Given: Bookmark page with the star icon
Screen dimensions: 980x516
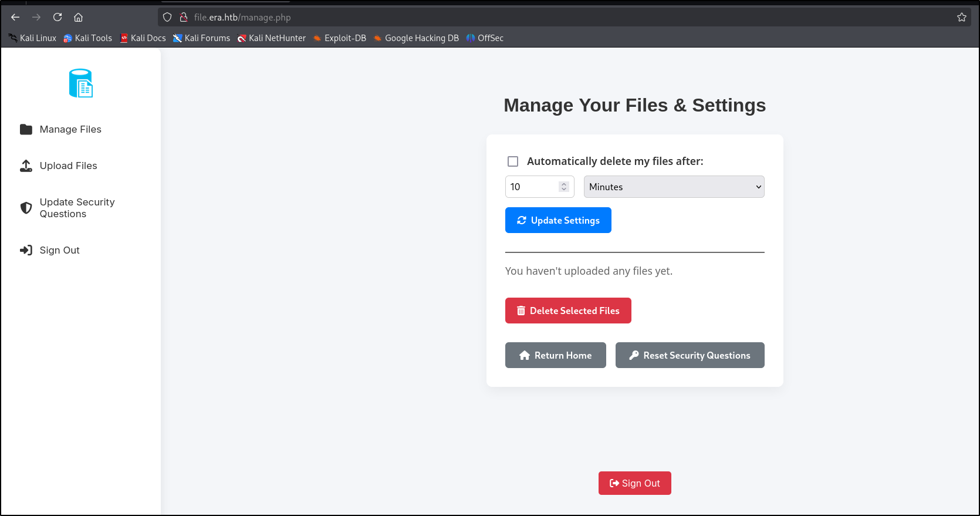Looking at the screenshot, I should coord(961,17).
